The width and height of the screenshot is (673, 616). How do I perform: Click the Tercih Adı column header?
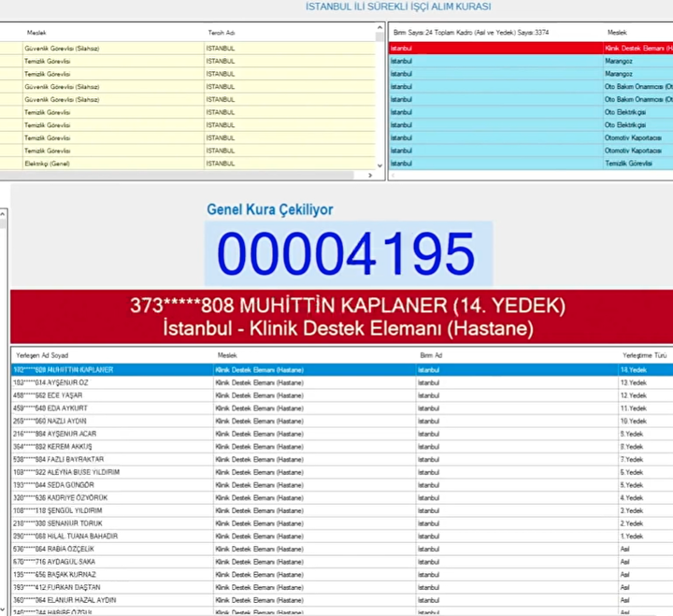coord(222,33)
